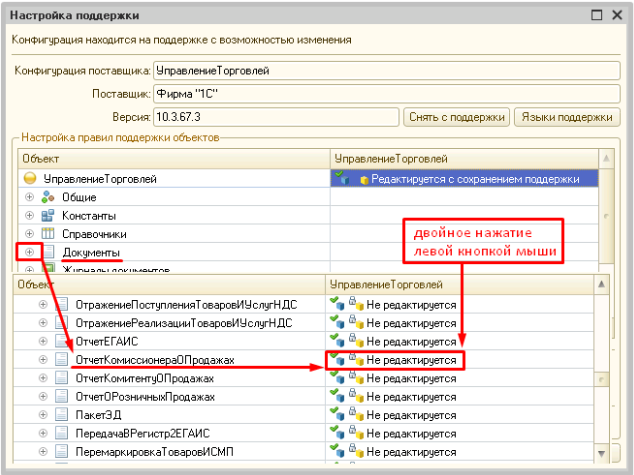634x475 pixels.
Task: Click support checkmark in ОтражениеПоступленияТоваровИУслугНДС row
Action: (x=337, y=304)
